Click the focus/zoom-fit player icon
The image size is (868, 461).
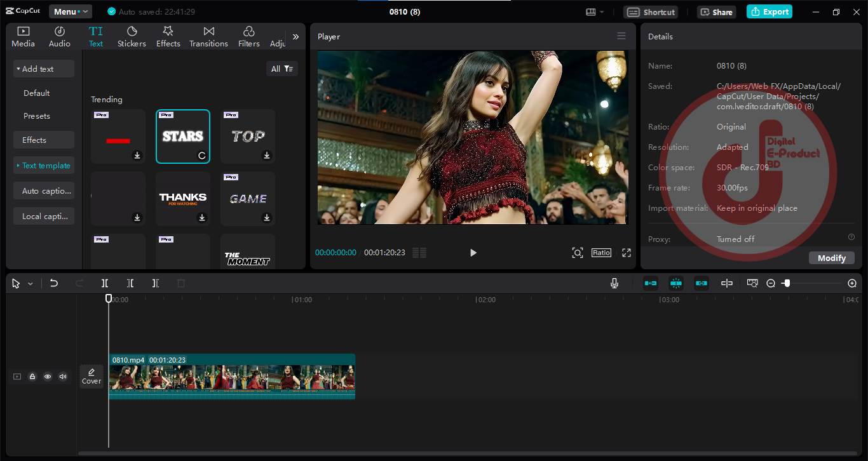(577, 253)
